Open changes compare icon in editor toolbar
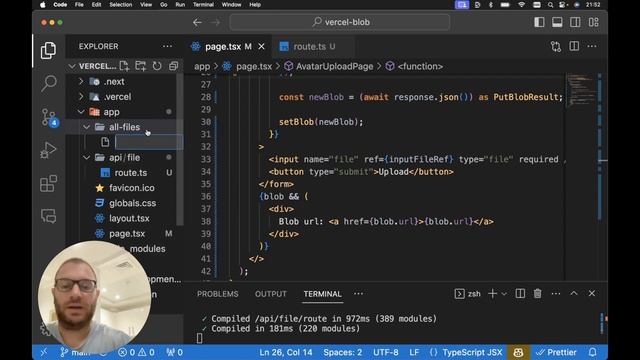The width and height of the screenshot is (640, 360). point(556,47)
